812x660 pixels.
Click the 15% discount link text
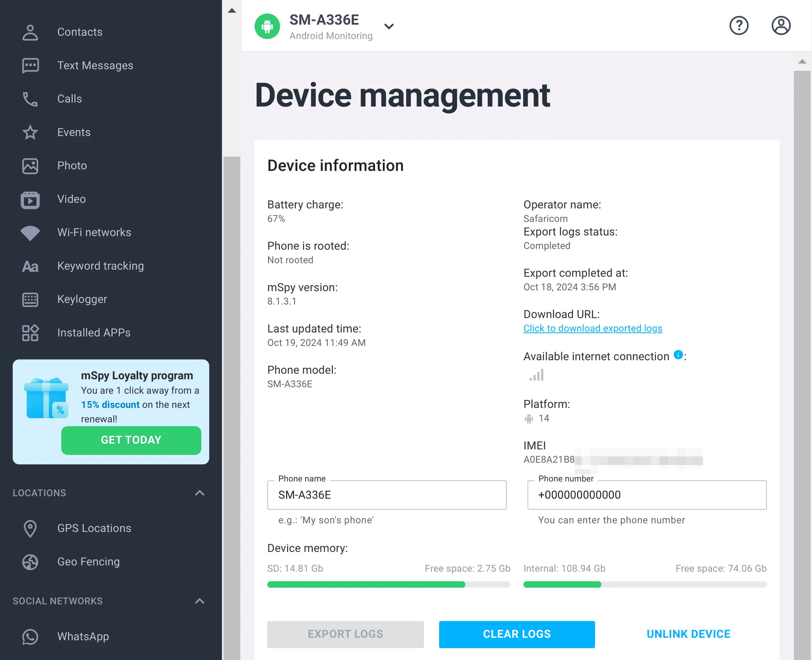tap(110, 405)
